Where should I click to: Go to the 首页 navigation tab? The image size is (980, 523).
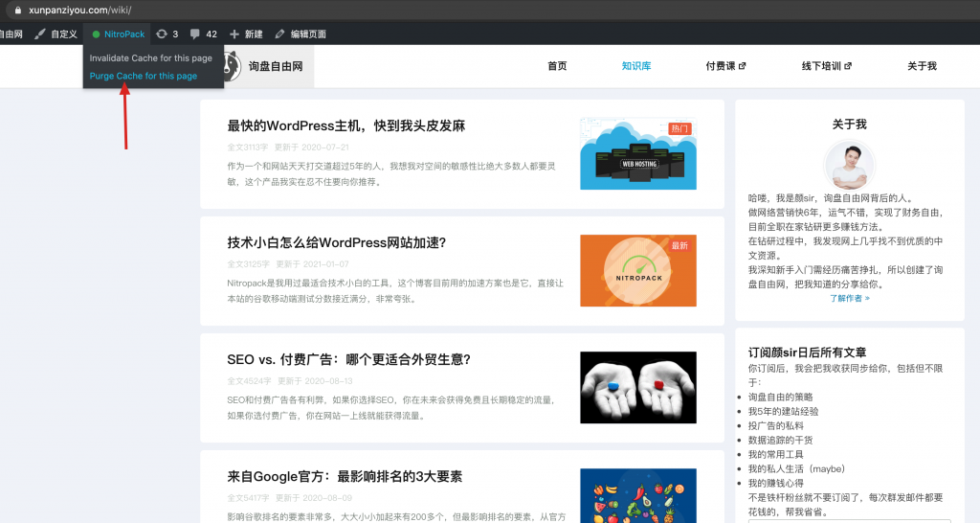click(x=557, y=66)
